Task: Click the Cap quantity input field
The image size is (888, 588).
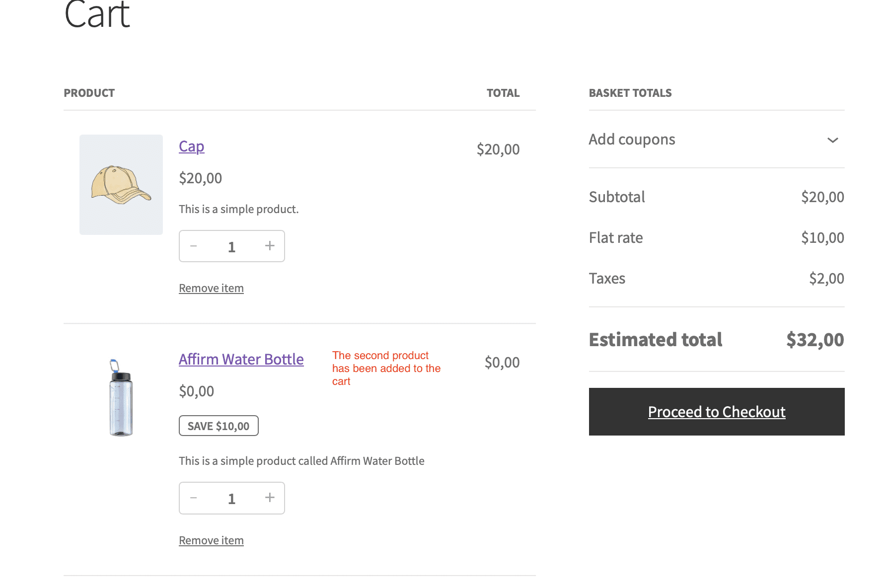Action: click(231, 247)
